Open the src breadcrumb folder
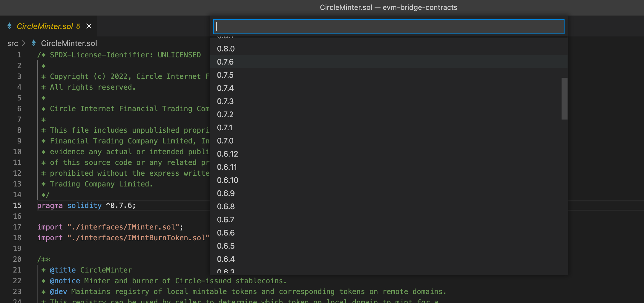This screenshot has height=303, width=644. [13, 44]
